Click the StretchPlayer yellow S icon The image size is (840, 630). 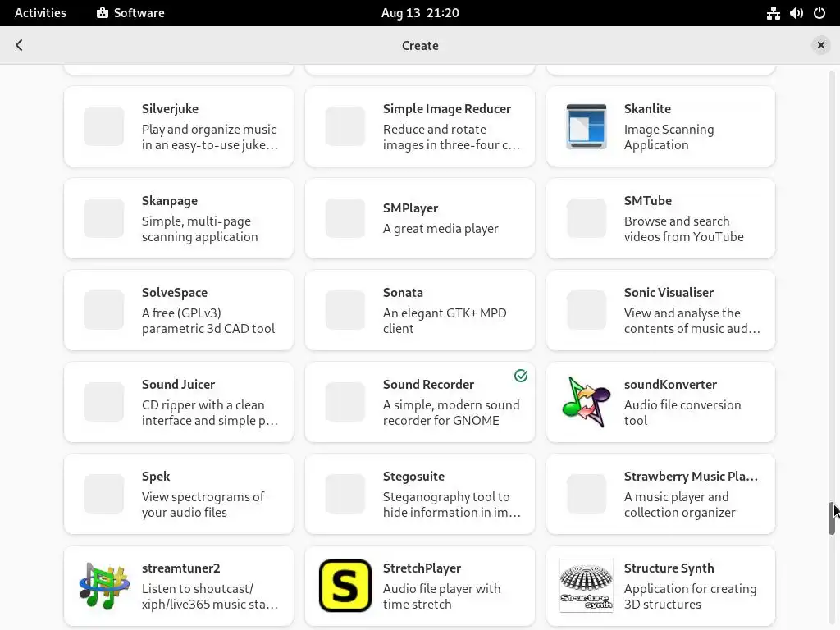(345, 586)
